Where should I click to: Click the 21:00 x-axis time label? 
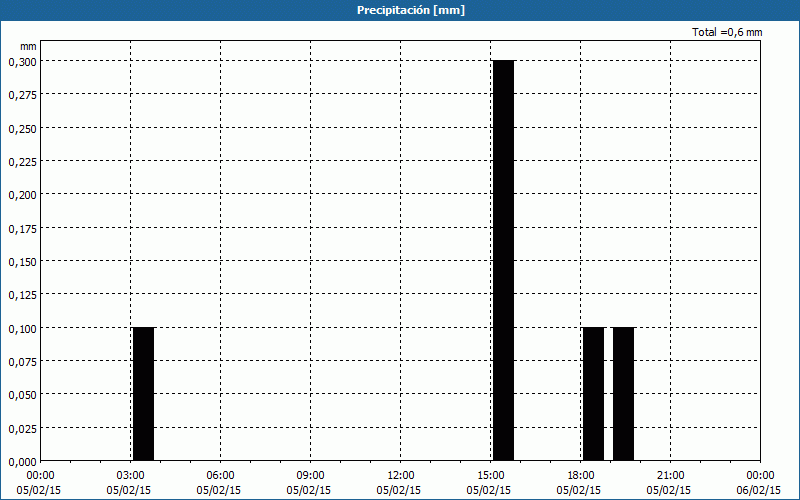[x=670, y=476]
